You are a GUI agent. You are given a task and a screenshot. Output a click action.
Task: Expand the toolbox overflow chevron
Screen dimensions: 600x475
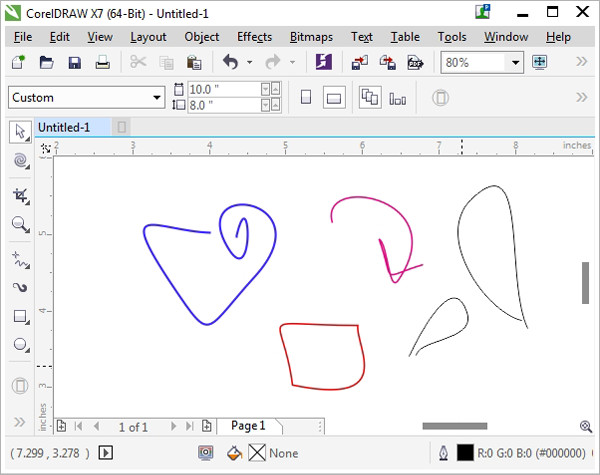pyautogui.click(x=20, y=422)
